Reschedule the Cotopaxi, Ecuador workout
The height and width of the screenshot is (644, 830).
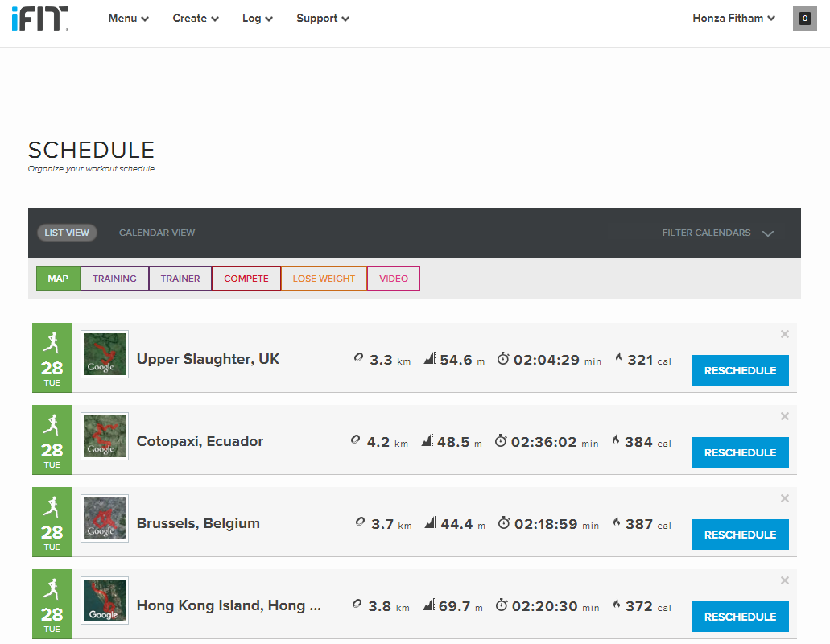[740, 452]
